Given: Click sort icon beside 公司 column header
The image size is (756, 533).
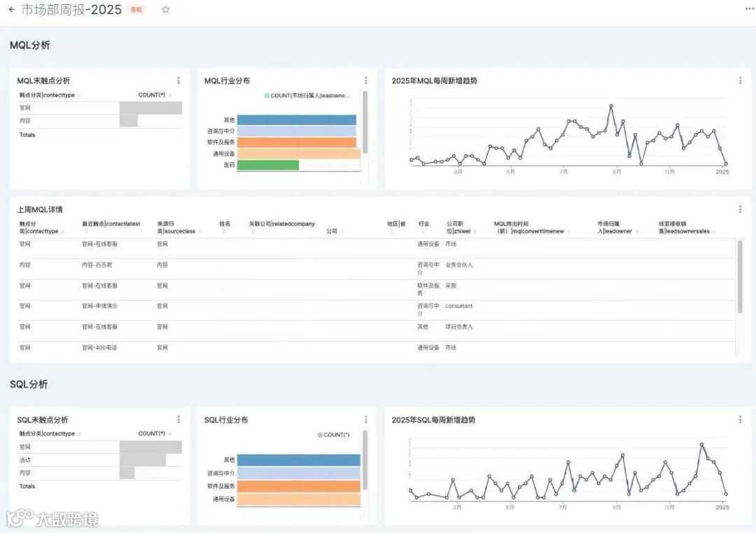Looking at the screenshot, I should click(x=342, y=232).
